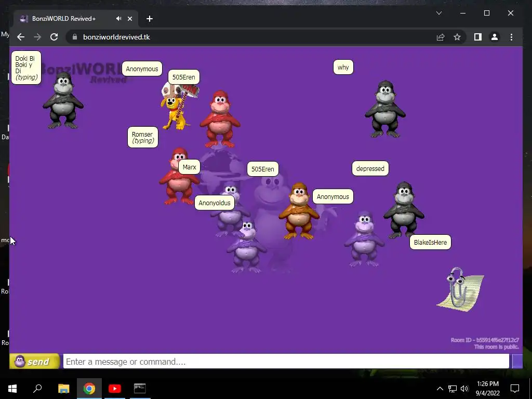
Task: Click the Room ID text
Action: coord(485,340)
